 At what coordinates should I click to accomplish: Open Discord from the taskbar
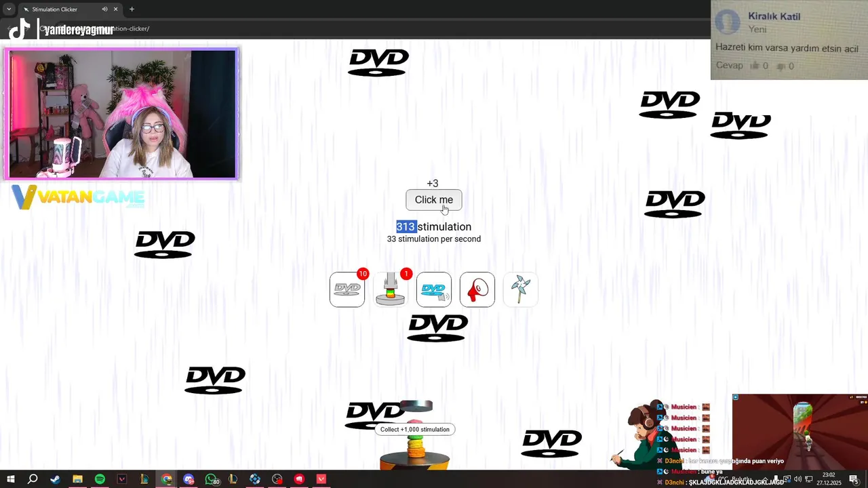click(189, 480)
